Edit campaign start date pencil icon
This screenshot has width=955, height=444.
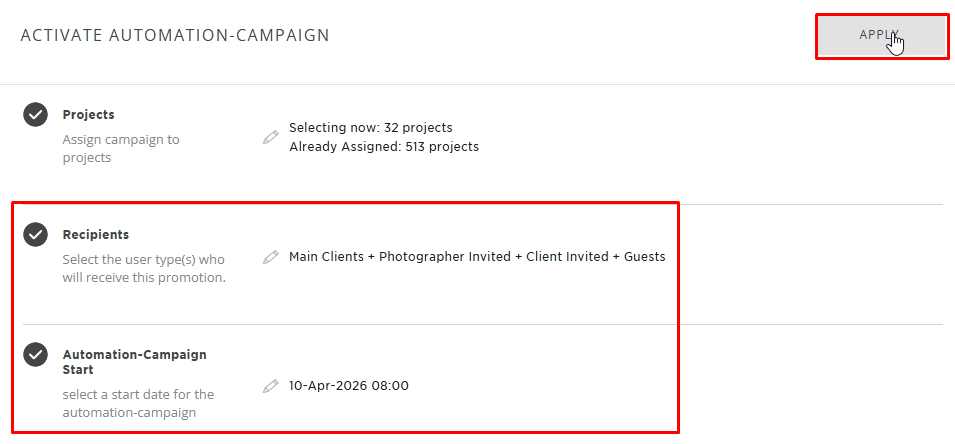(x=270, y=386)
